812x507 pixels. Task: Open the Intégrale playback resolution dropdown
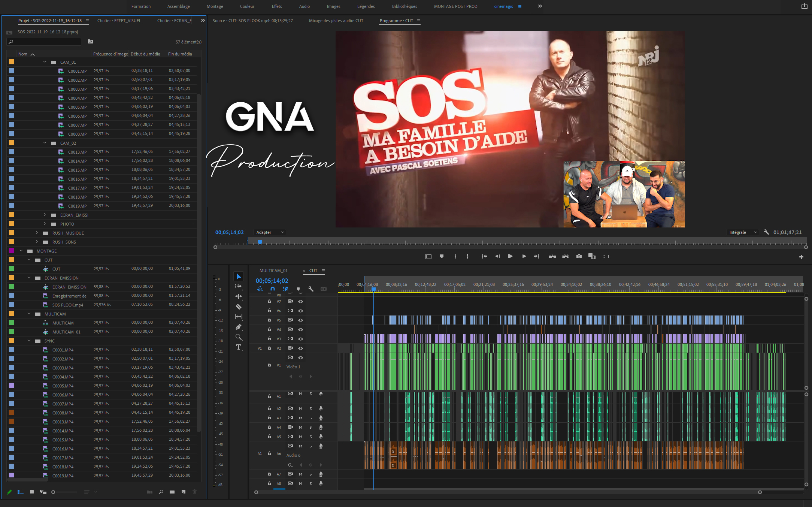click(743, 232)
